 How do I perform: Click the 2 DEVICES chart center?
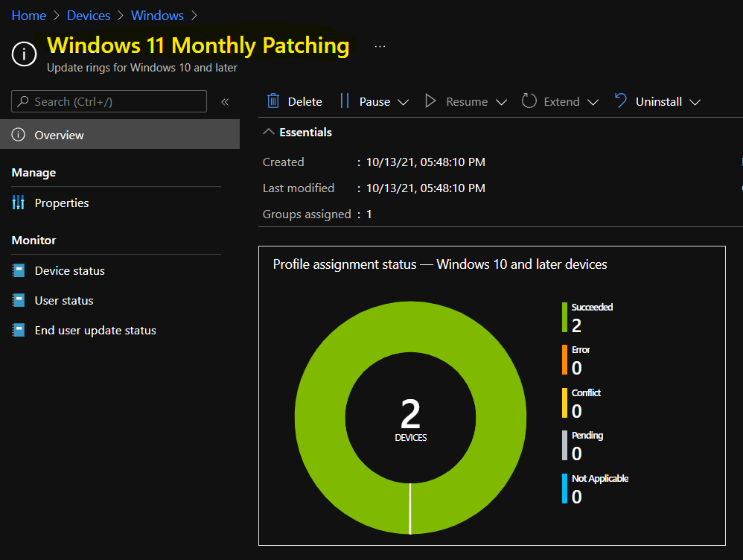[410, 419]
